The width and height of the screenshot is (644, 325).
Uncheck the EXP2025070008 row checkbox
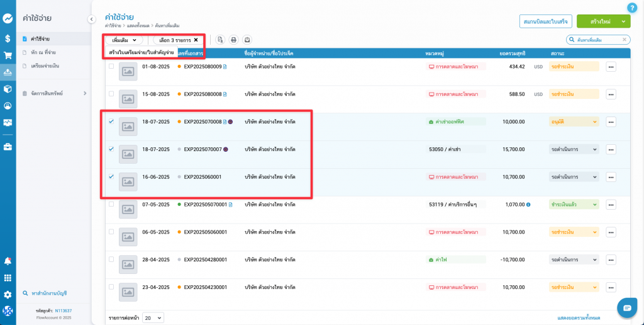(111, 122)
